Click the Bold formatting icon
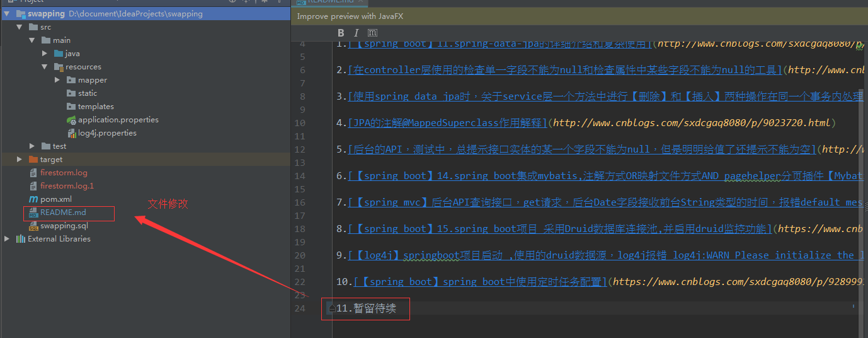This screenshot has width=868, height=338. pyautogui.click(x=341, y=33)
